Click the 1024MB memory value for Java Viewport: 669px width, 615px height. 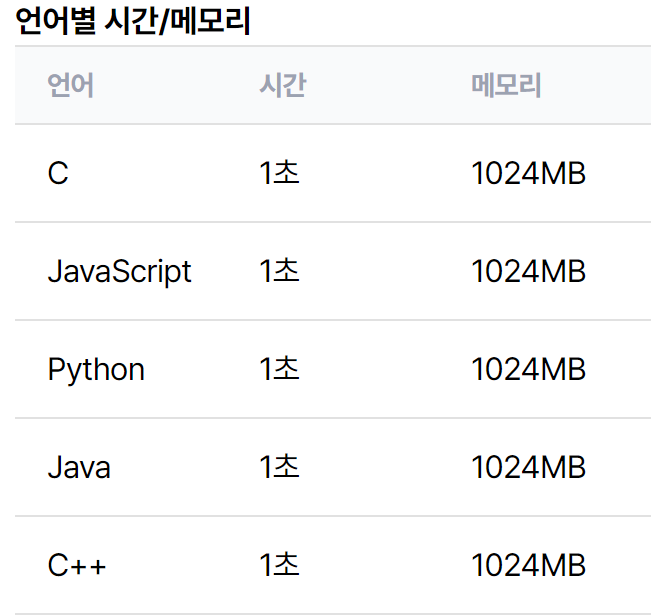(529, 467)
